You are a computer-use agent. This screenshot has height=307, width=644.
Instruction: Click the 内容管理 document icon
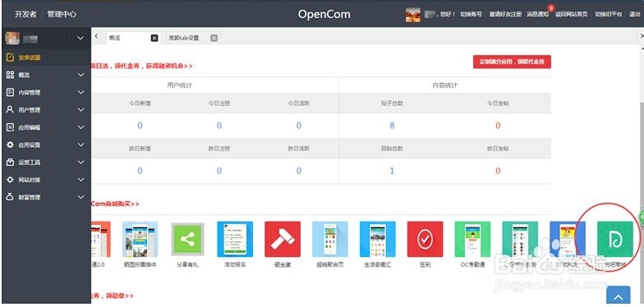(10, 92)
